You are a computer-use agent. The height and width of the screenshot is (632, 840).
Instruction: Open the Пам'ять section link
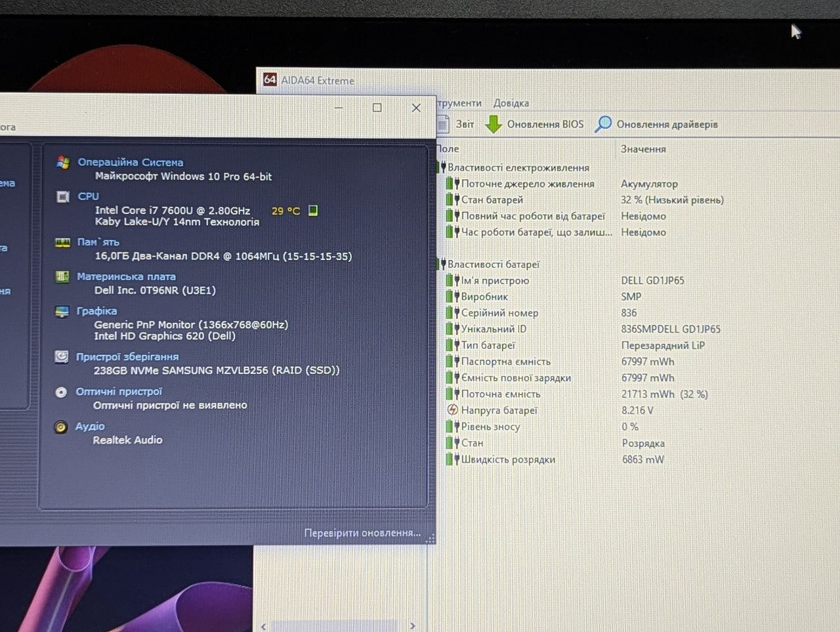tap(98, 242)
